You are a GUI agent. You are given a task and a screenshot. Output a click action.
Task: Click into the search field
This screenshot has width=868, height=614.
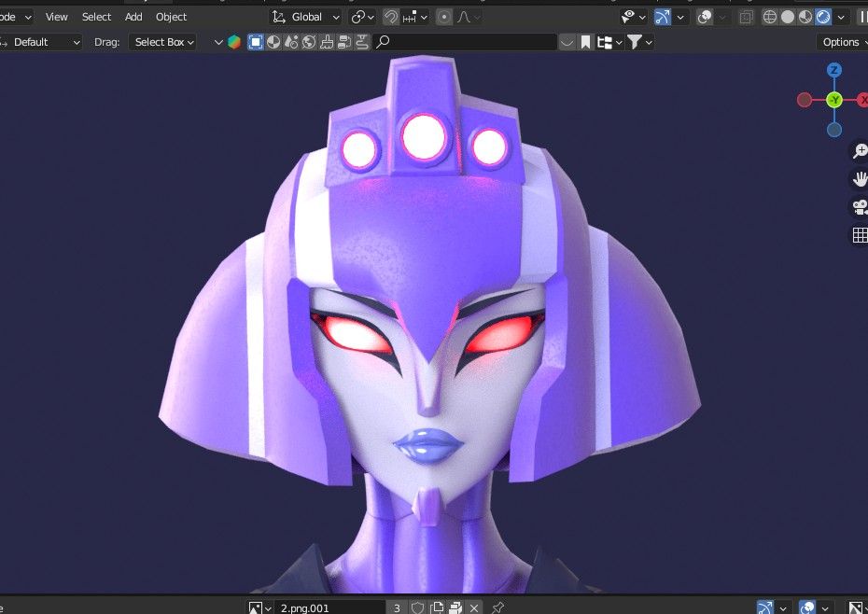pyautogui.click(x=465, y=42)
